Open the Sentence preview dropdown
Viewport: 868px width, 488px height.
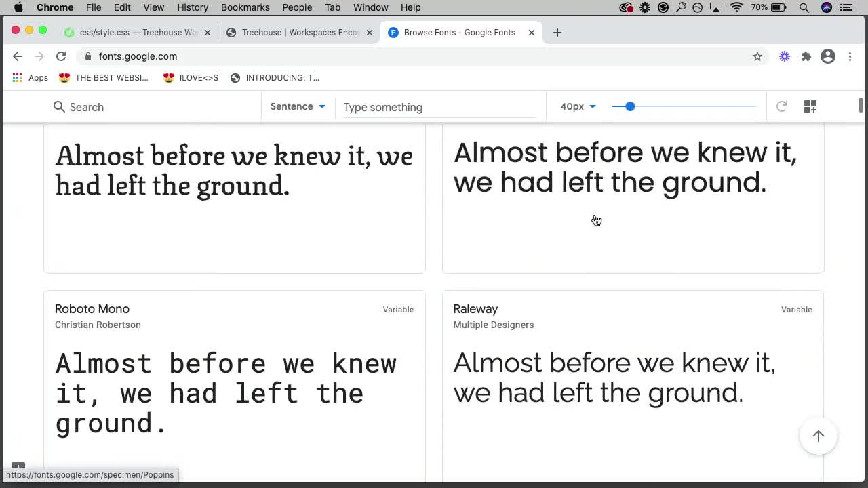pos(298,106)
